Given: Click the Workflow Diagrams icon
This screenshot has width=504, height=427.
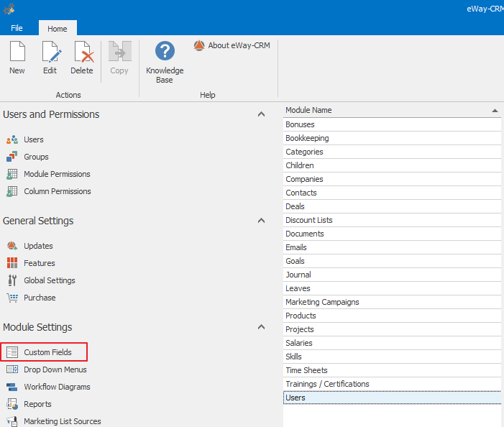Looking at the screenshot, I should pos(12,387).
